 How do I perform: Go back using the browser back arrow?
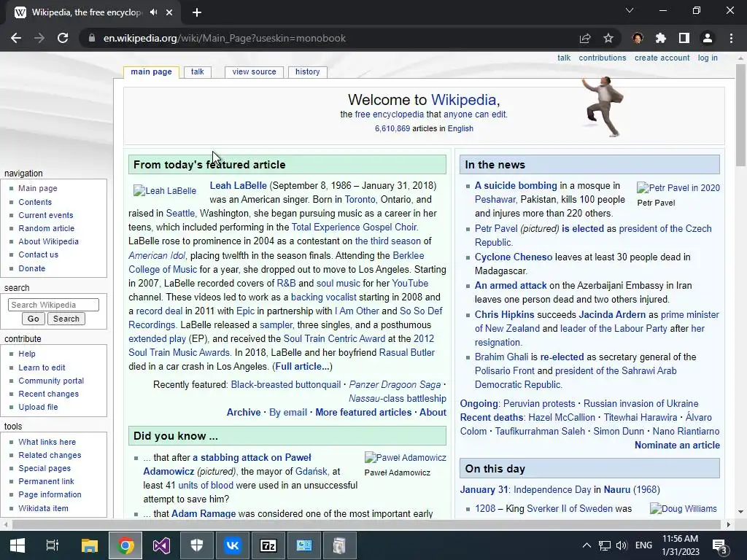point(16,38)
